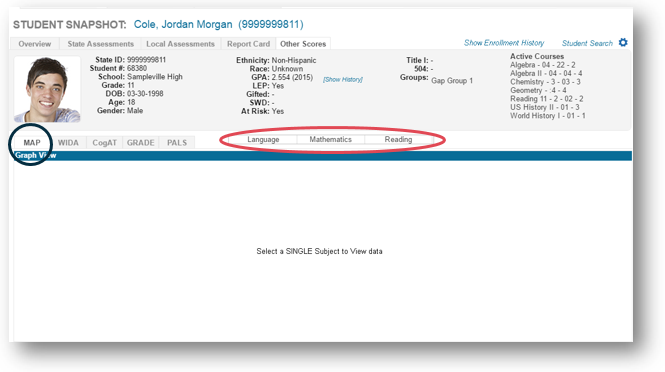Choose the PALS tab
665x372 pixels.
(x=177, y=143)
